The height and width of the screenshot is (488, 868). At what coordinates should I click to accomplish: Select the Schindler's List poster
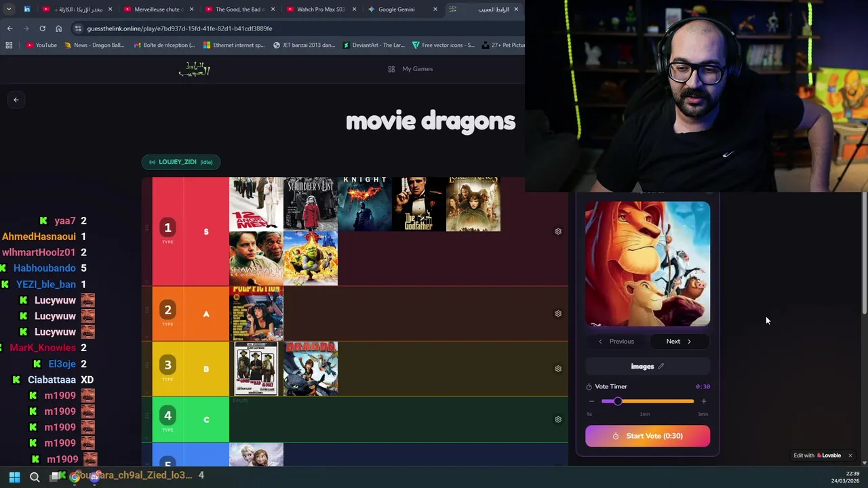(x=311, y=204)
